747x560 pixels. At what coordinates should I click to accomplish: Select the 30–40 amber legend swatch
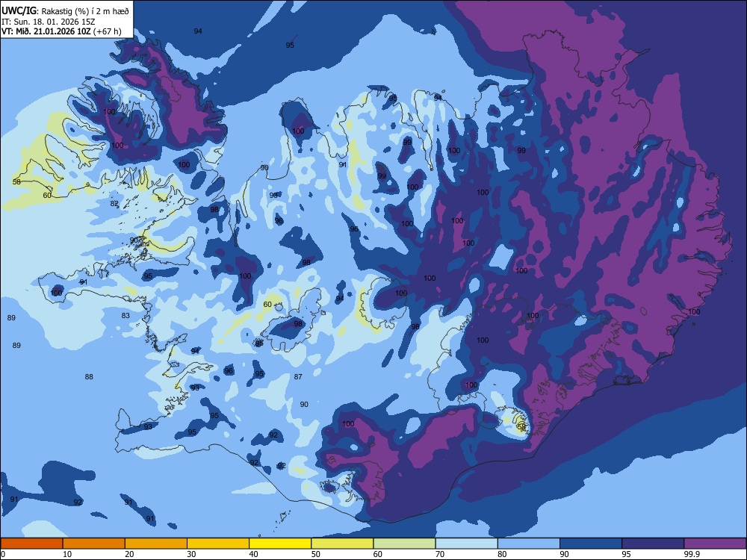tap(218, 544)
